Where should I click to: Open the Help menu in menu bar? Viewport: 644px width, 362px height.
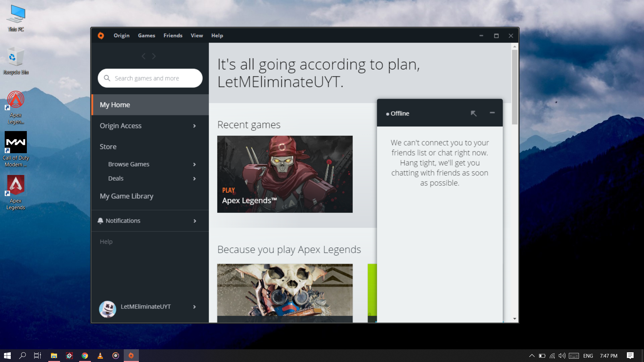[x=217, y=36]
